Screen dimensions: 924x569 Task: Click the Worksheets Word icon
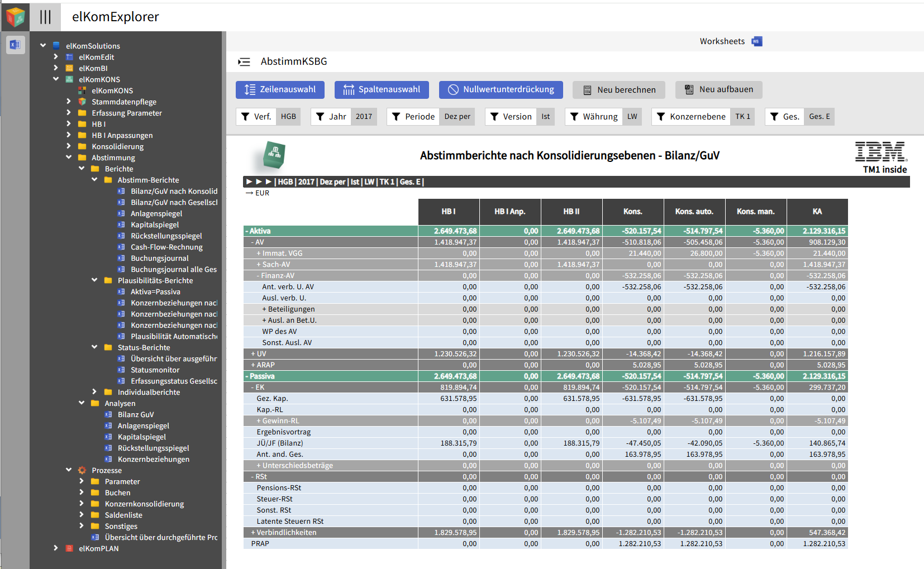tap(757, 41)
